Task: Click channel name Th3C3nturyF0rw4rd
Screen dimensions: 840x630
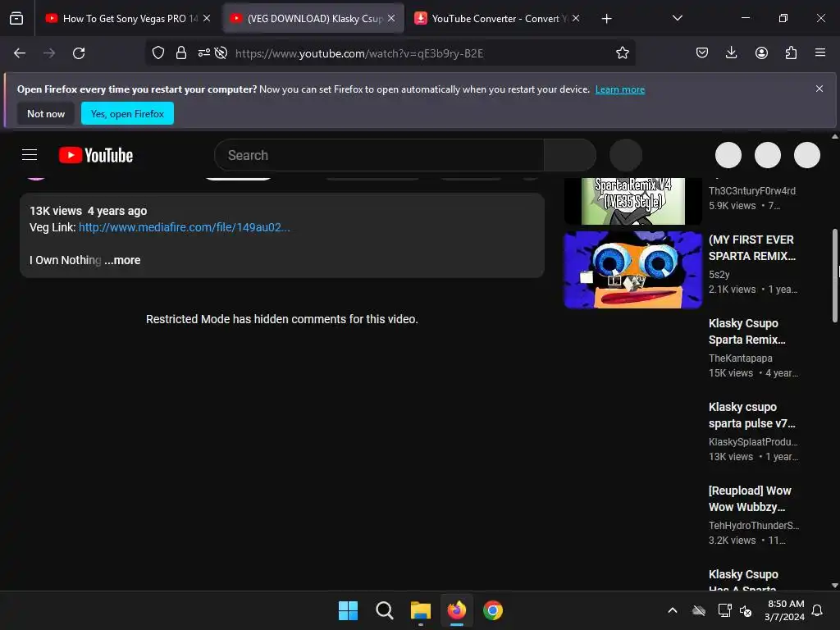Action: tap(751, 190)
